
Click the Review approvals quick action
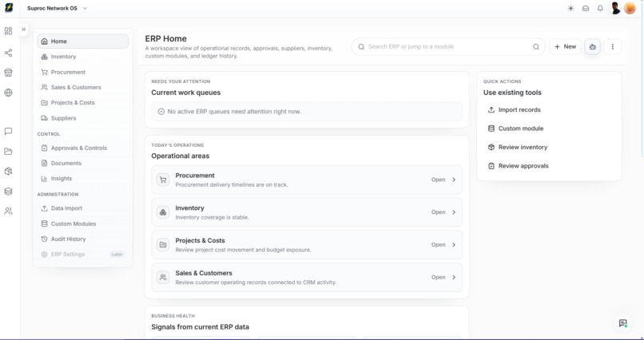(549, 166)
